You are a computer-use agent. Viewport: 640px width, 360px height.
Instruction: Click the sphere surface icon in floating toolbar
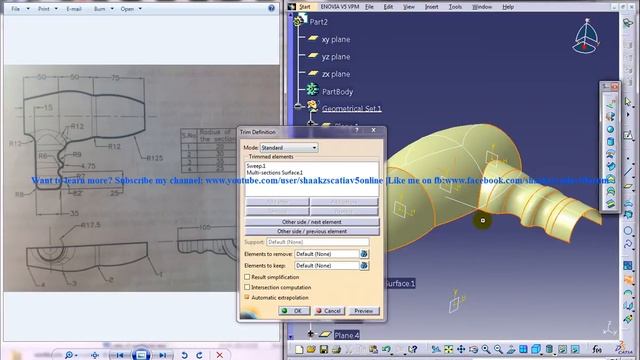click(x=610, y=129)
